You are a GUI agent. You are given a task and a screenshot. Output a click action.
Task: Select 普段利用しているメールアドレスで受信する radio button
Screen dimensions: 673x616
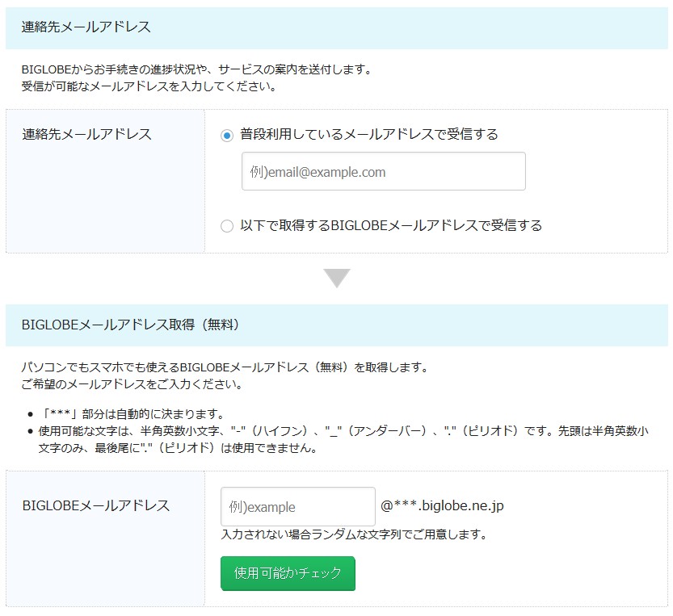[x=227, y=136]
